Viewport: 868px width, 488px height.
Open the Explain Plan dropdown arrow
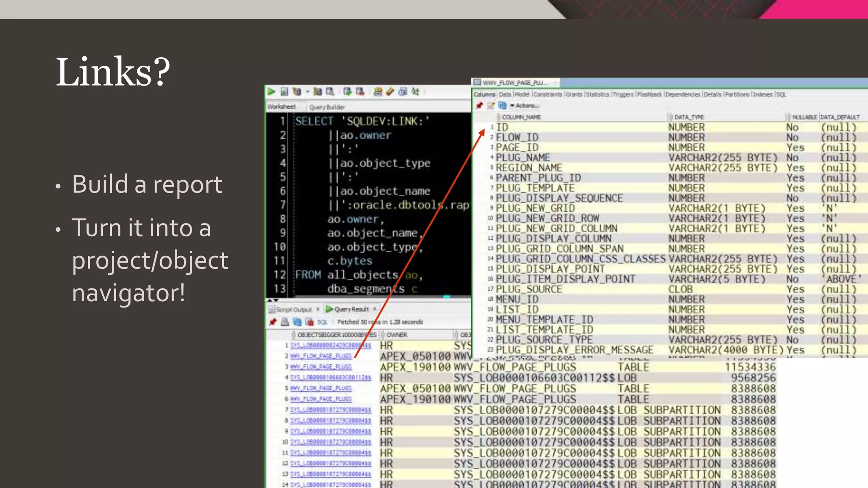click(307, 91)
